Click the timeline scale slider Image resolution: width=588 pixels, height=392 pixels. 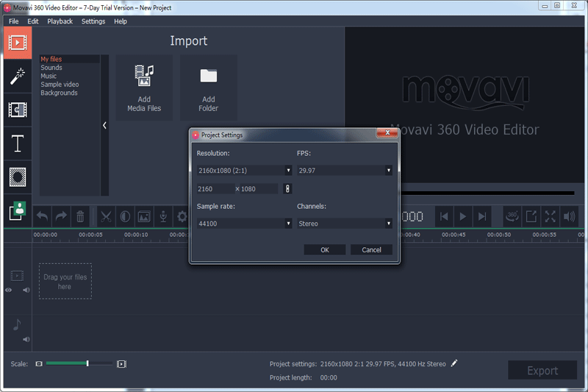[79, 363]
